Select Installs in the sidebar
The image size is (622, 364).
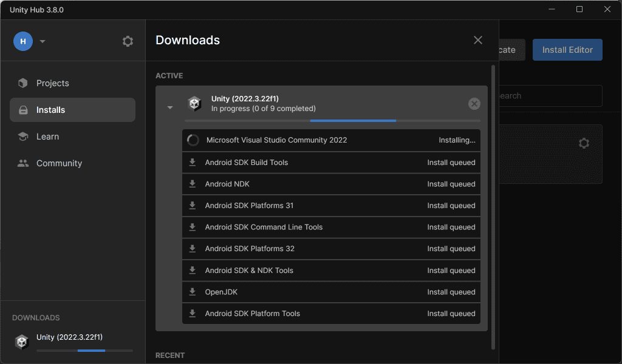tap(50, 110)
